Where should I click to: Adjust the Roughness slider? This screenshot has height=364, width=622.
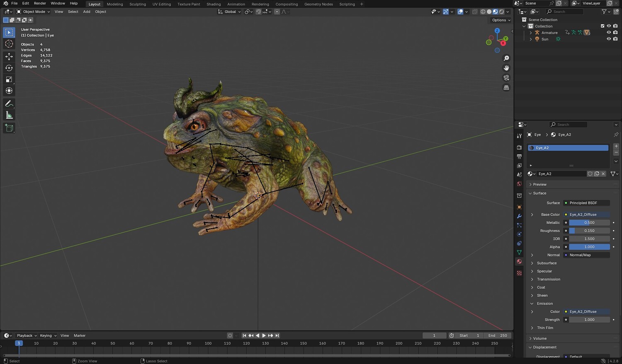[x=589, y=231]
